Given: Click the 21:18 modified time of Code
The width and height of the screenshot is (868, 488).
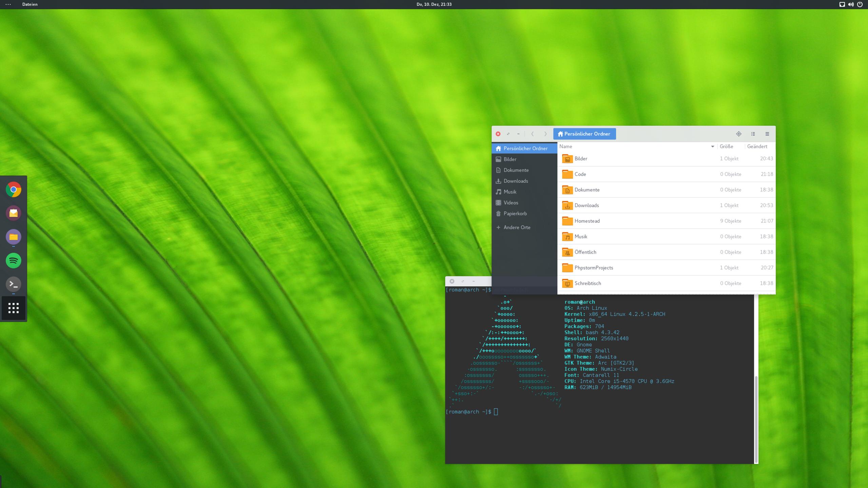Looking at the screenshot, I should 767,174.
